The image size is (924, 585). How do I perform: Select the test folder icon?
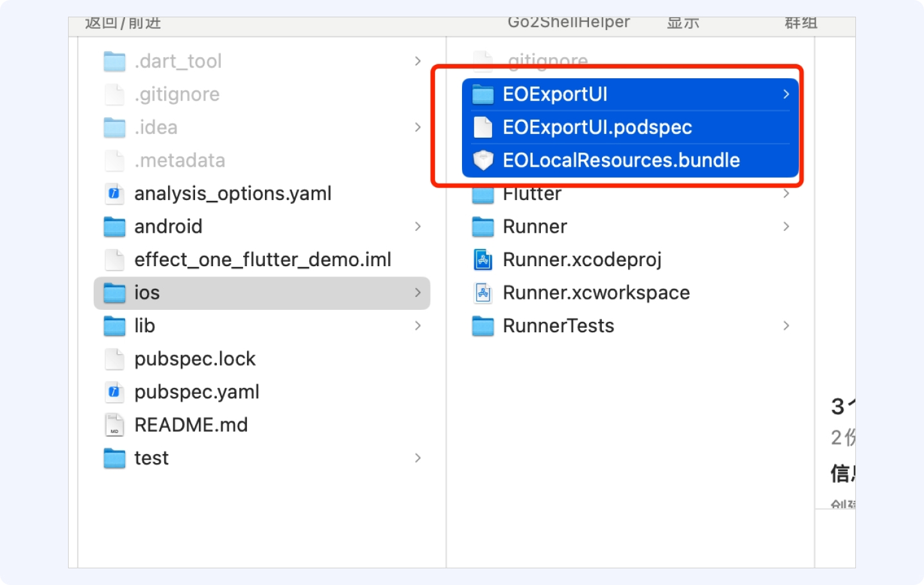point(115,459)
